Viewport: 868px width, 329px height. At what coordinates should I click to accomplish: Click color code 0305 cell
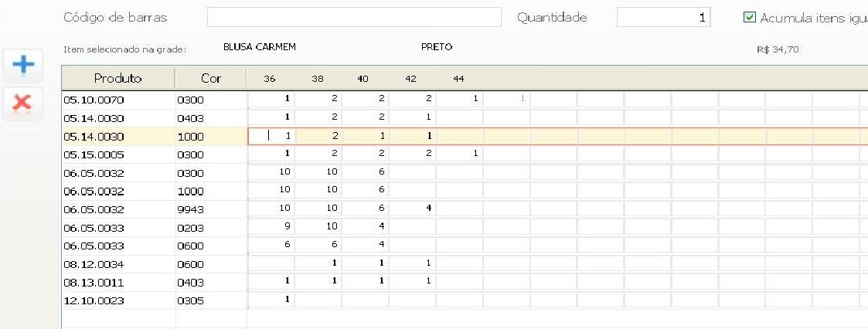[x=210, y=300]
